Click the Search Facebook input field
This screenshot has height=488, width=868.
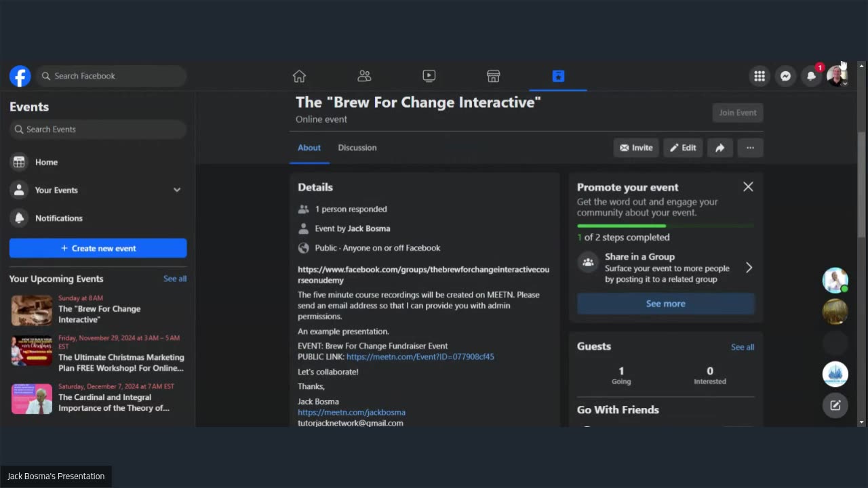(112, 76)
